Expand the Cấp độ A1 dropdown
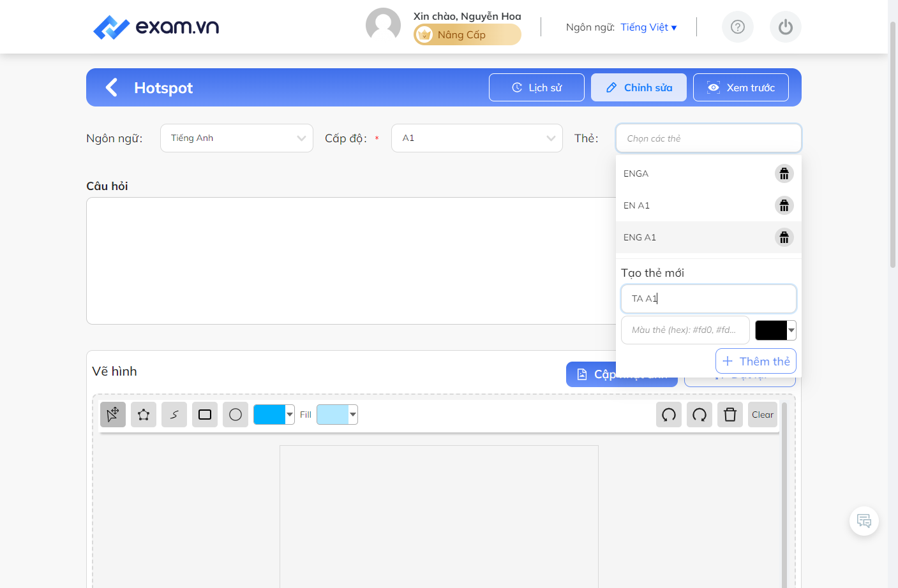 tap(477, 138)
